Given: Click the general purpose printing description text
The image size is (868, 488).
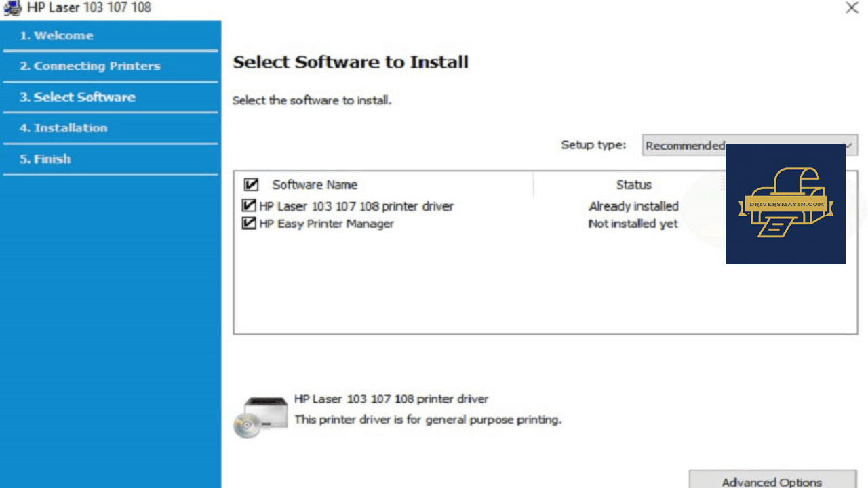Looking at the screenshot, I should click(x=428, y=420).
